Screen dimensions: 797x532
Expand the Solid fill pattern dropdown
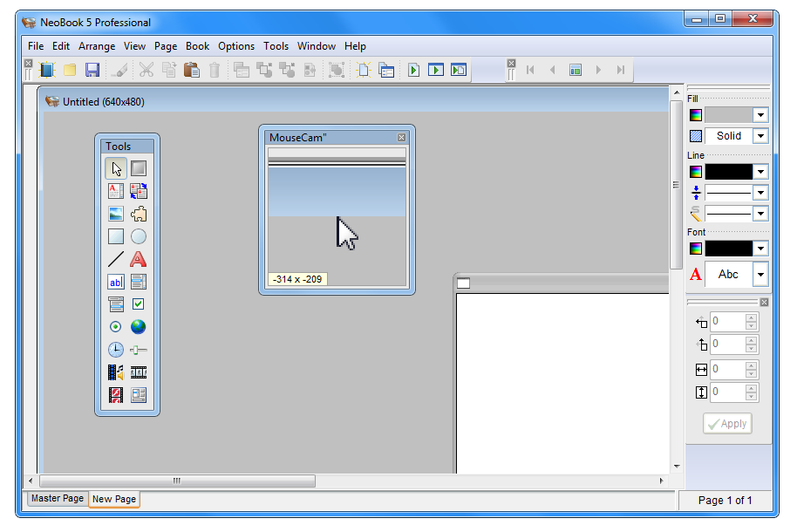pos(760,136)
